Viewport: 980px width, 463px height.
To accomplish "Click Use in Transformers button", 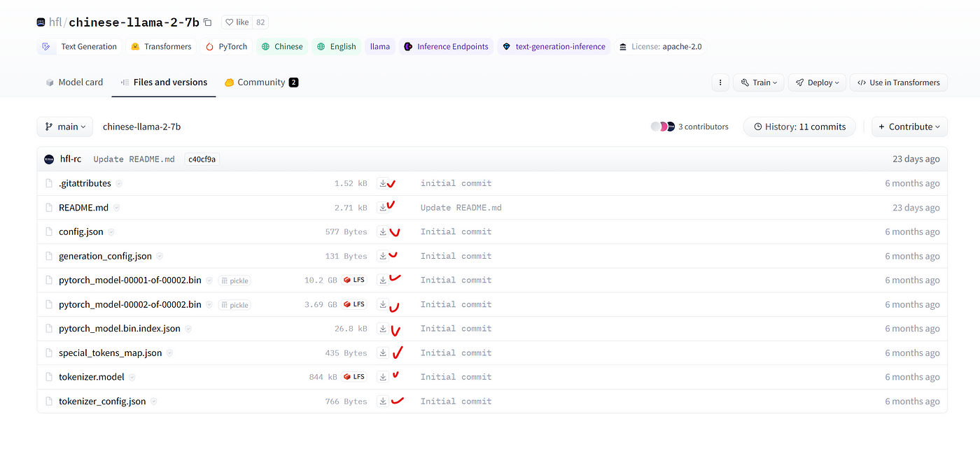I will point(899,83).
